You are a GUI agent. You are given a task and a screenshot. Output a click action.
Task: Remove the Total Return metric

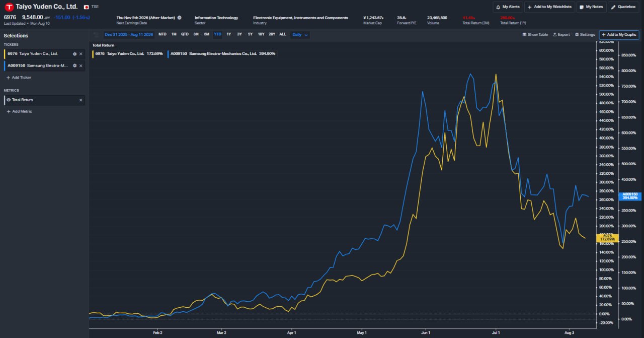coord(80,100)
